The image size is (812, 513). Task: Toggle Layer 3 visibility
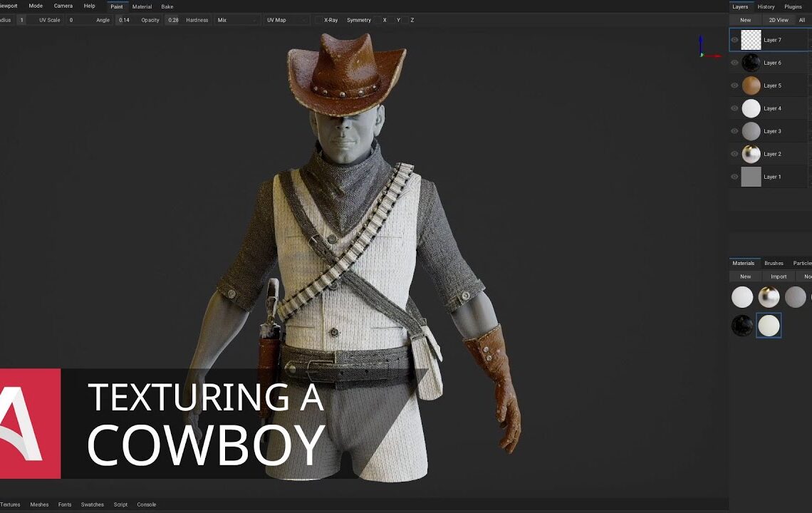(x=734, y=131)
